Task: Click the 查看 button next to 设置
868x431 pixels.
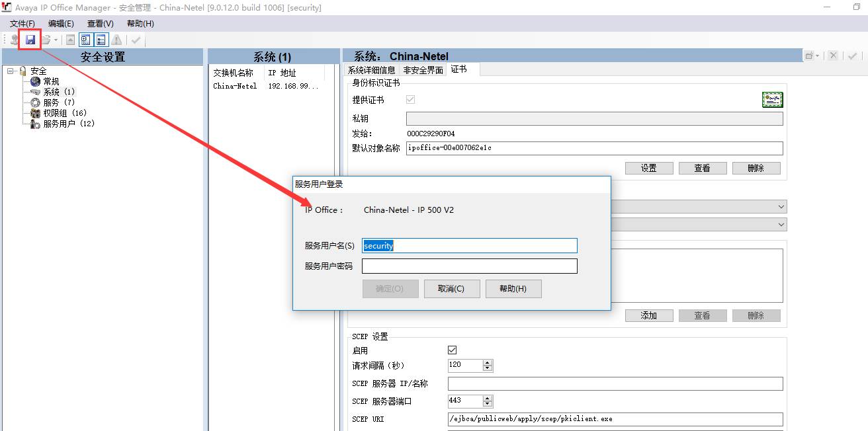Action: pos(703,168)
